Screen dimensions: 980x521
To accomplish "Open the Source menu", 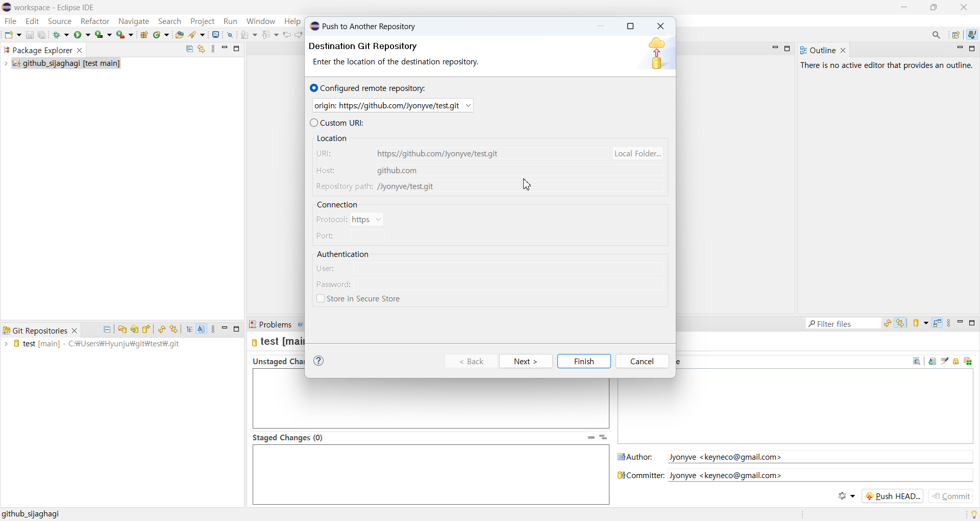I will 60,21.
